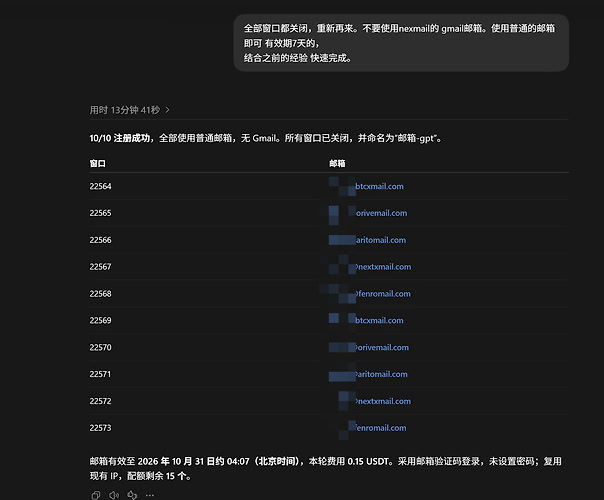The height and width of the screenshot is (500, 604).
Task: Click window number 22572 cell
Action: pos(101,401)
